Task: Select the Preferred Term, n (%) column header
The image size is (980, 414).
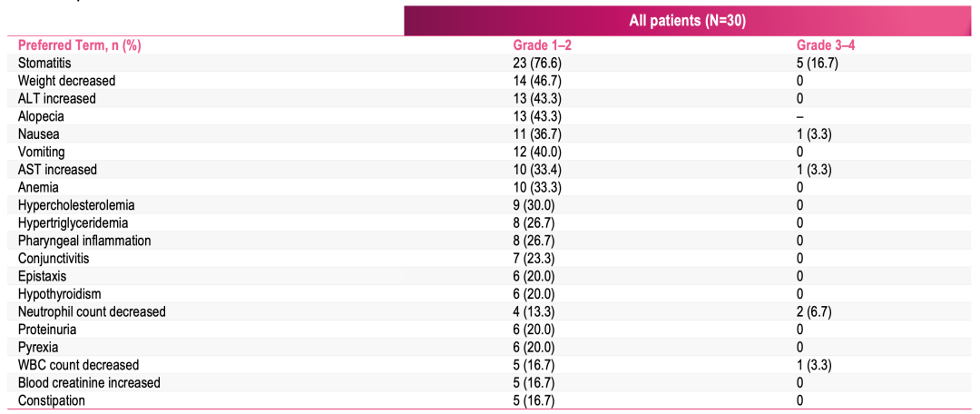Action: 79,45
